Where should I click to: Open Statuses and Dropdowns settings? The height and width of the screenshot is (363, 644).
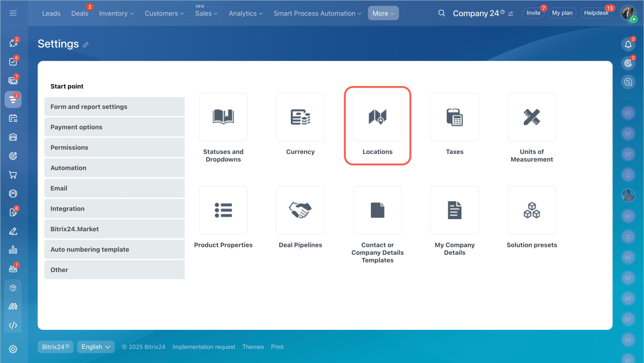(223, 117)
